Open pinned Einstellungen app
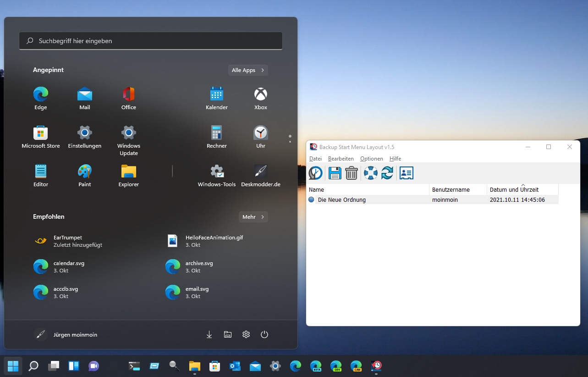The height and width of the screenshot is (377, 588). (x=85, y=137)
